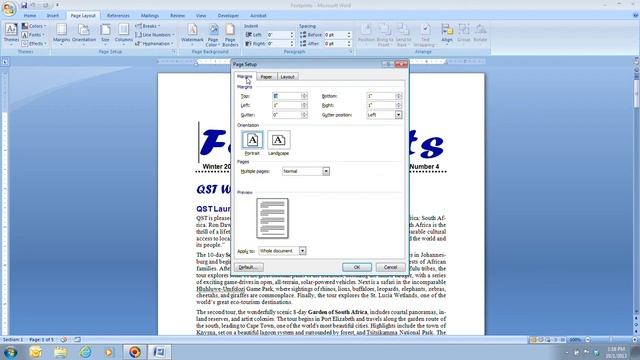Open the Hyphenation dropdown

[x=153, y=43]
